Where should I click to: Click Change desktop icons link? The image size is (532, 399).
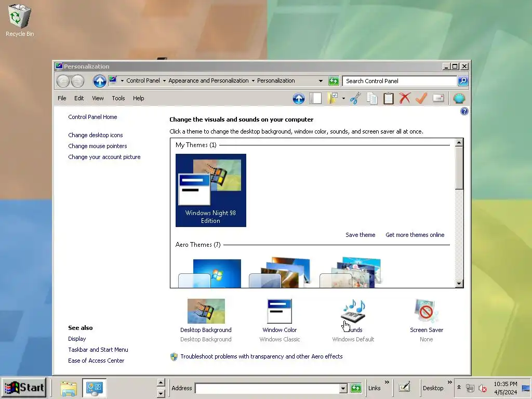point(96,135)
